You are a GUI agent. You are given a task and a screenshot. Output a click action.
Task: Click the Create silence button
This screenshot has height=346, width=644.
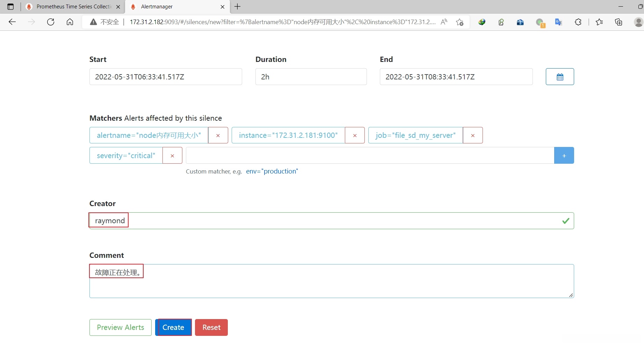point(173,327)
